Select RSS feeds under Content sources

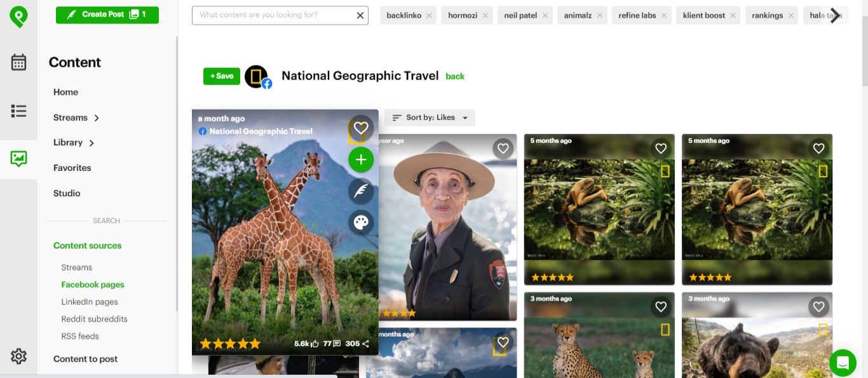tap(80, 336)
